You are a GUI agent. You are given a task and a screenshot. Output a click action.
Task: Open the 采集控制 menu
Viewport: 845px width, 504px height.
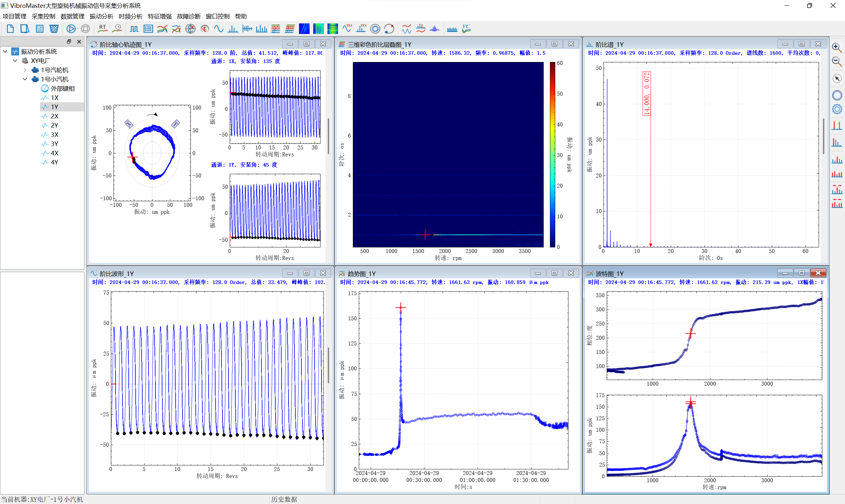[x=44, y=16]
